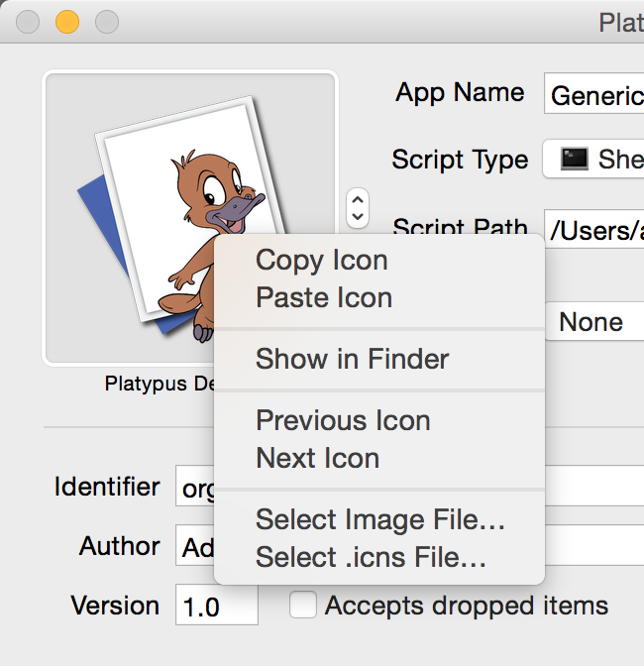Open the dropdown showing None
This screenshot has width=644, height=666.
point(594,321)
